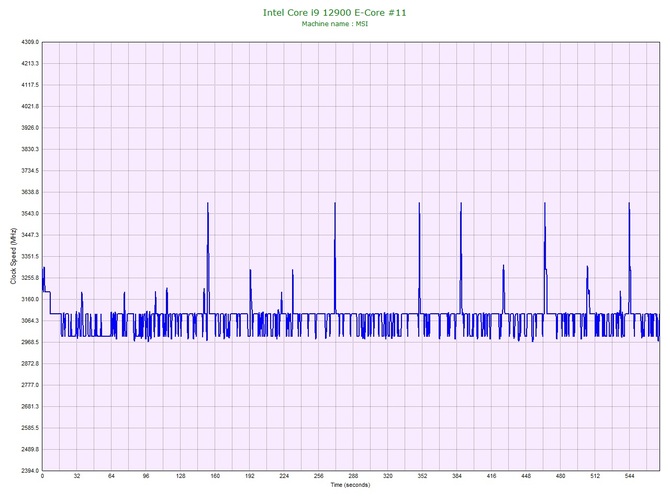Select the 3734.5 y-axis value
The image size is (670, 502).
(30, 170)
